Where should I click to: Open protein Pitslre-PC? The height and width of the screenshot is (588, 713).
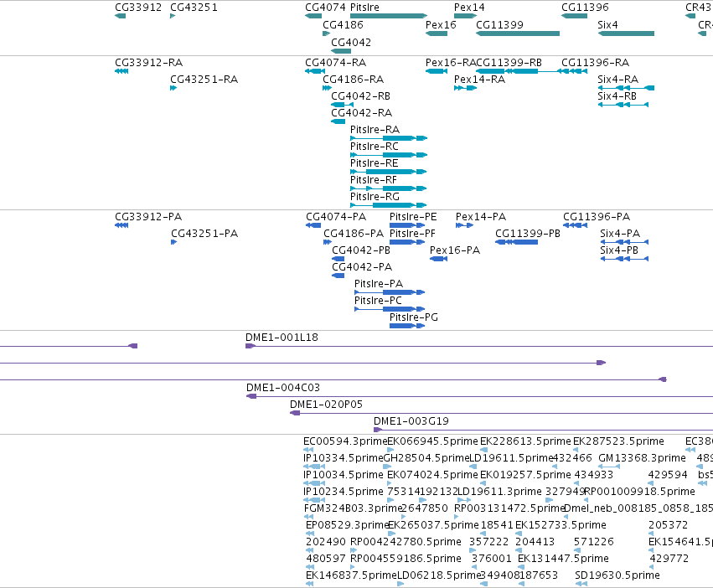coord(379,301)
